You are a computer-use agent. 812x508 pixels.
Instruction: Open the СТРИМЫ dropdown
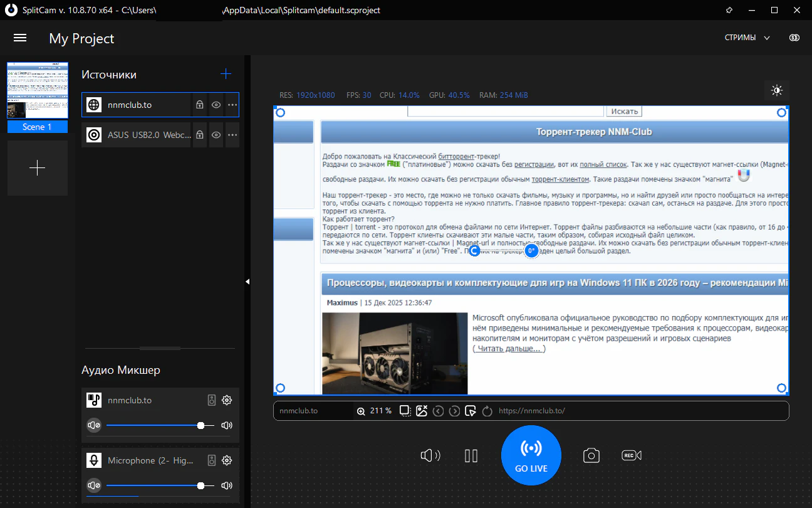pos(747,38)
